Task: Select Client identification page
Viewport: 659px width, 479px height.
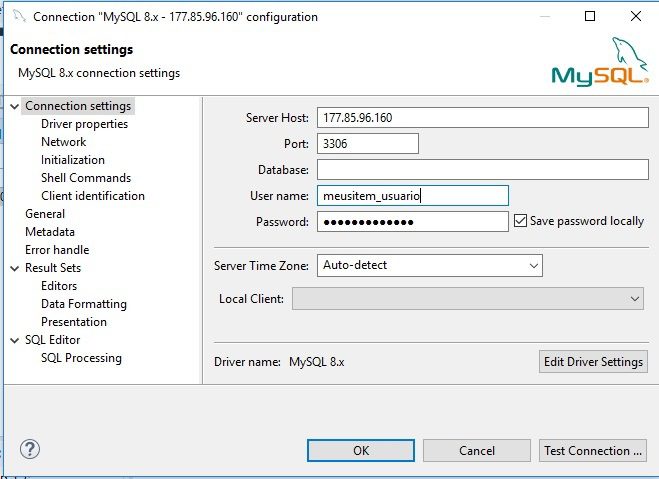Action: 93,196
